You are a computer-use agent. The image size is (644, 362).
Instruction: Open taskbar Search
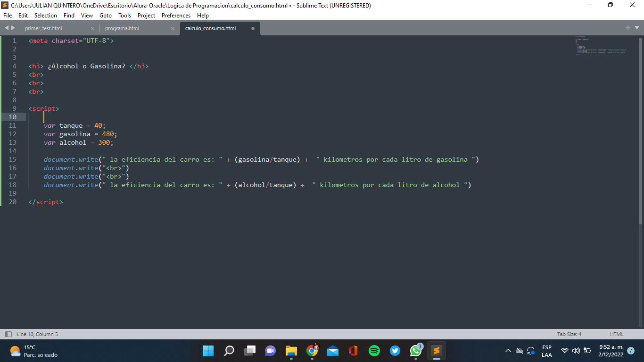pyautogui.click(x=229, y=351)
